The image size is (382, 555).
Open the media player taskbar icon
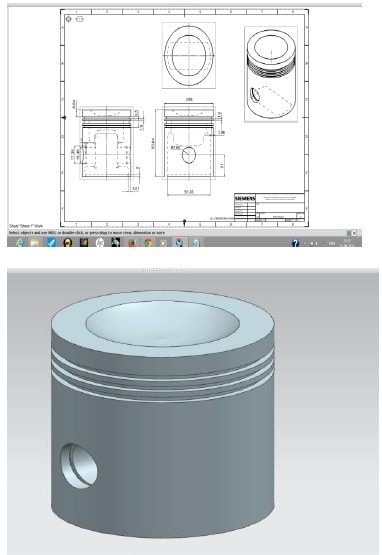[163, 242]
